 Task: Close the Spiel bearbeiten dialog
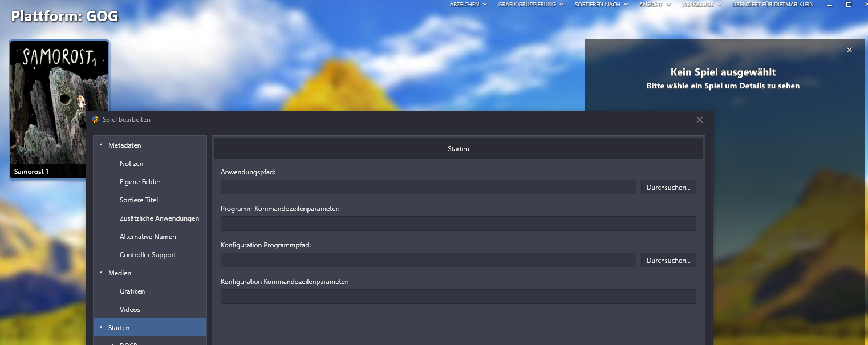(700, 120)
